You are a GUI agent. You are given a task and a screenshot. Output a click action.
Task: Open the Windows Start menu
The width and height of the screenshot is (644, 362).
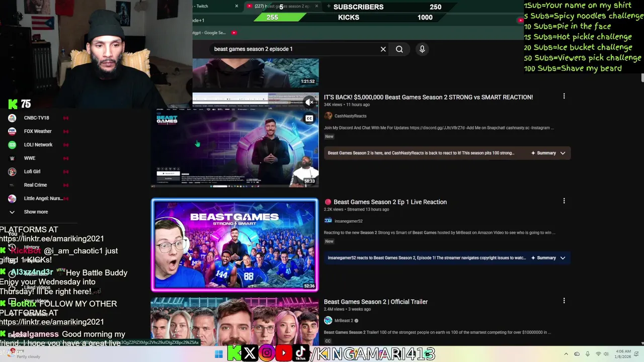tap(218, 354)
